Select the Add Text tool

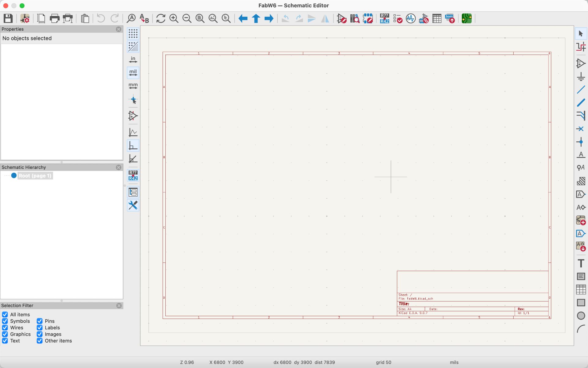pyautogui.click(x=581, y=263)
